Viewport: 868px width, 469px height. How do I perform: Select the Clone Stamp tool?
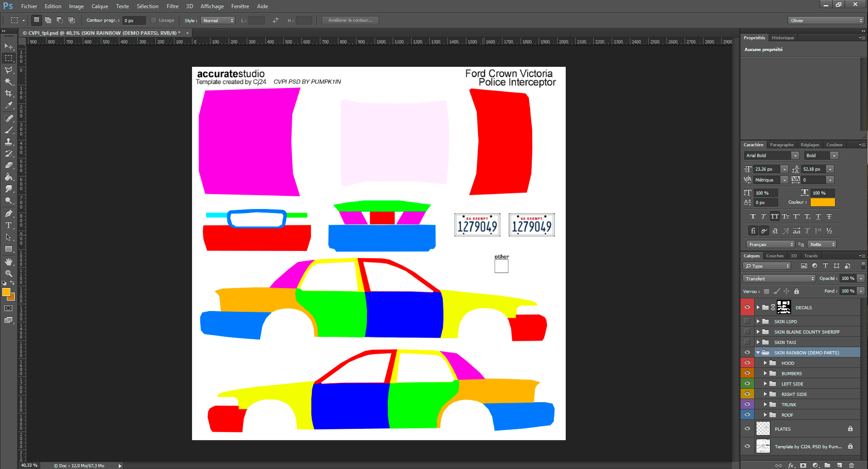click(9, 142)
